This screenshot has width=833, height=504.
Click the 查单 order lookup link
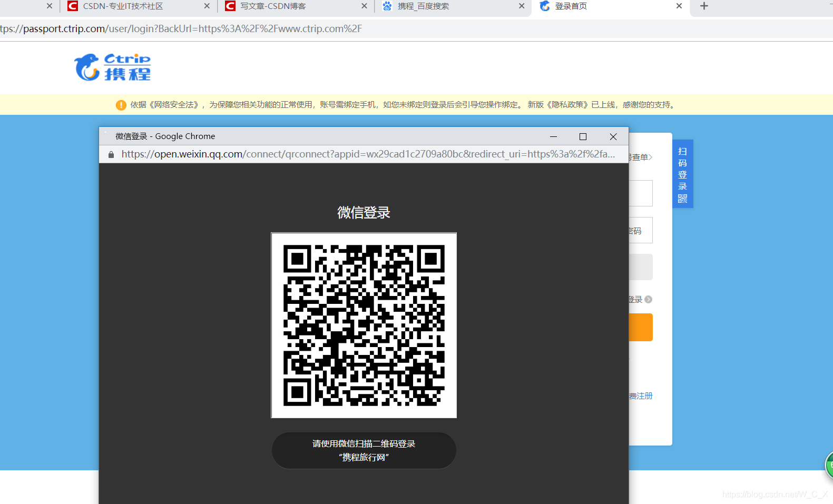pyautogui.click(x=641, y=157)
